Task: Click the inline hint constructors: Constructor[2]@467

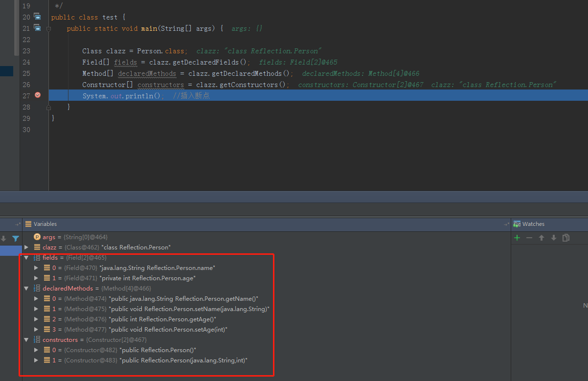Action: click(361, 85)
